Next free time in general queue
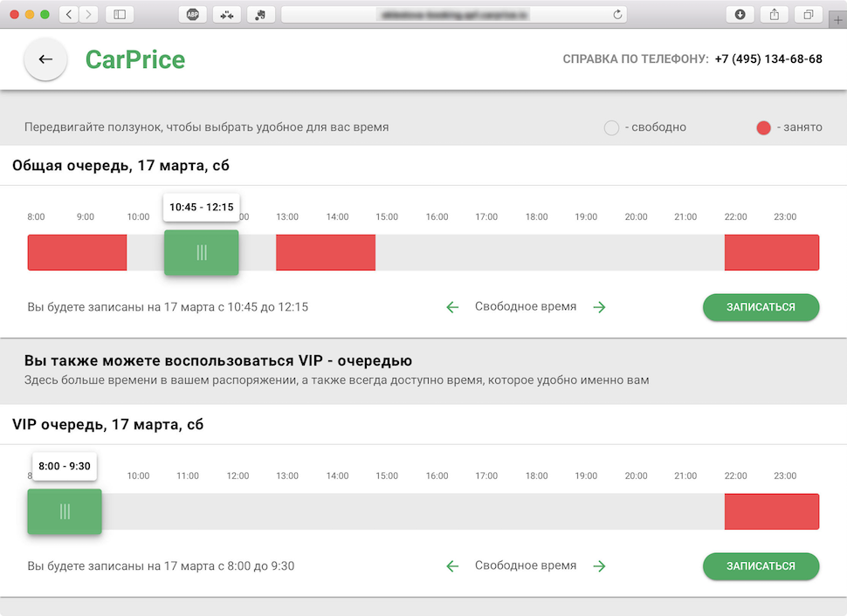847x616 pixels. [x=599, y=307]
